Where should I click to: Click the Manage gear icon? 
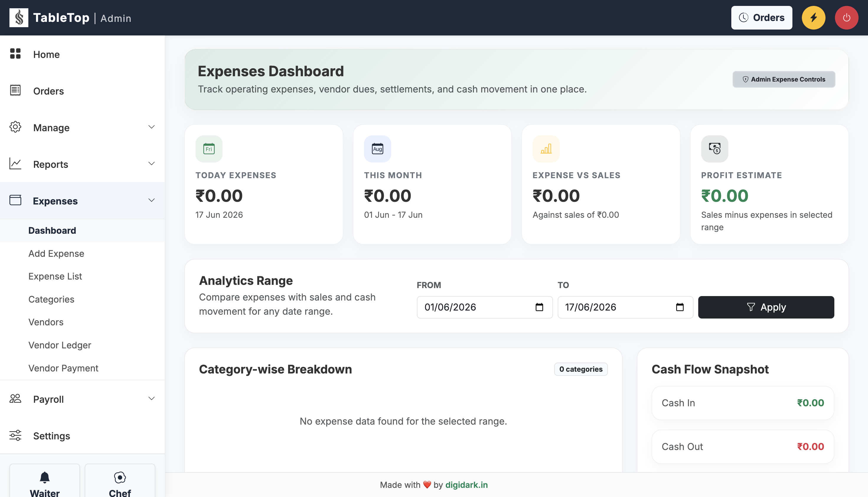(x=15, y=127)
